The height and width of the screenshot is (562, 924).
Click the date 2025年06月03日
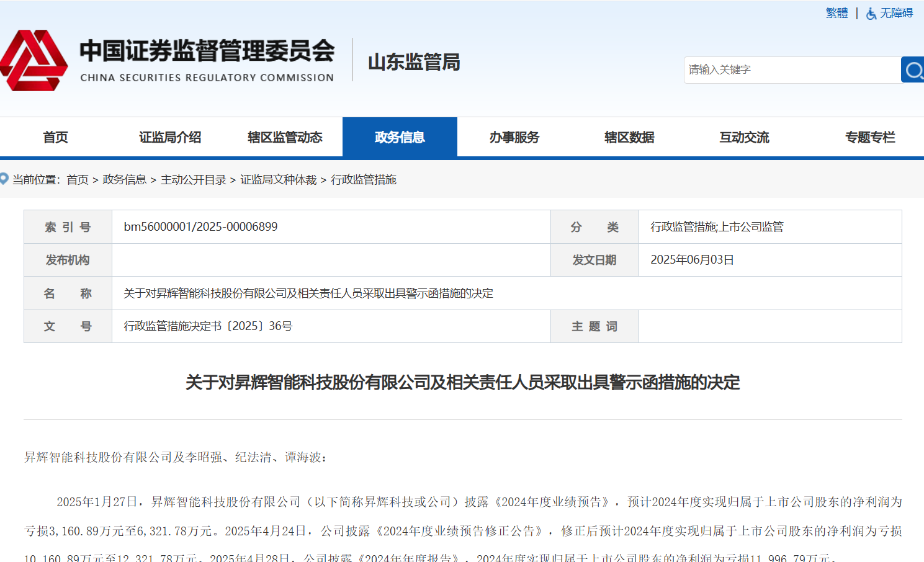point(692,260)
